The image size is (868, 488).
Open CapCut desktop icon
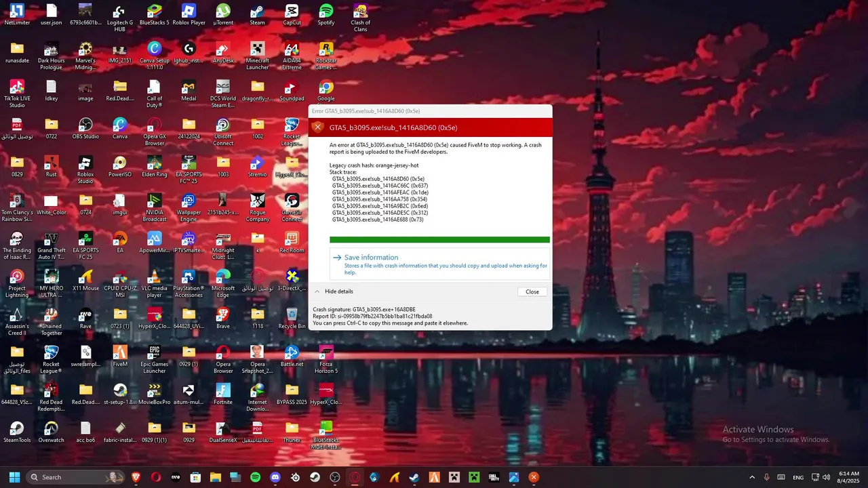[292, 14]
